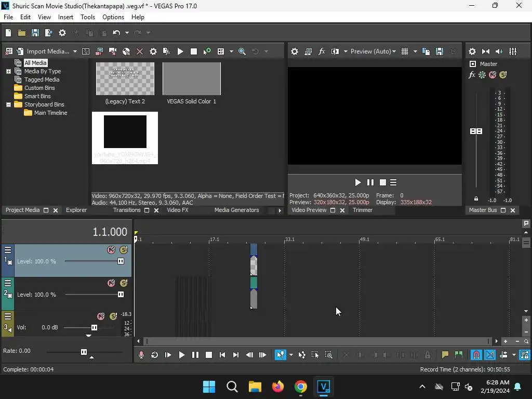The height and width of the screenshot is (399, 532).
Task: Click track 1 Level slider handle
Action: coord(121,261)
